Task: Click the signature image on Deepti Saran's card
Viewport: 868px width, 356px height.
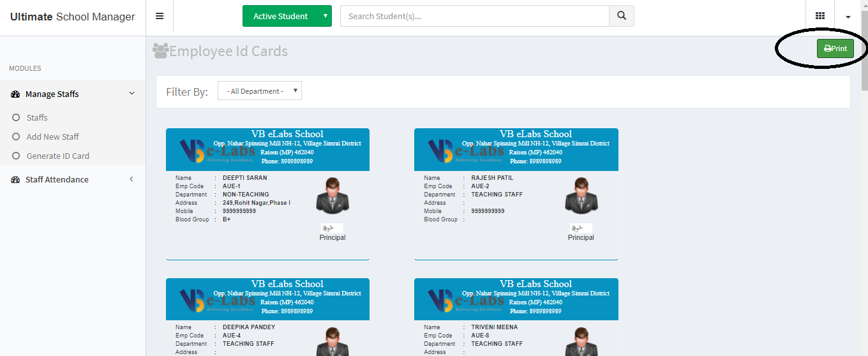Action: (332, 228)
